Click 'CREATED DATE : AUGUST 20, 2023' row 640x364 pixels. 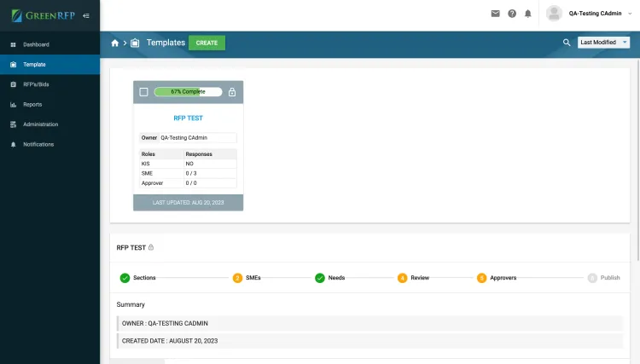(x=370, y=341)
